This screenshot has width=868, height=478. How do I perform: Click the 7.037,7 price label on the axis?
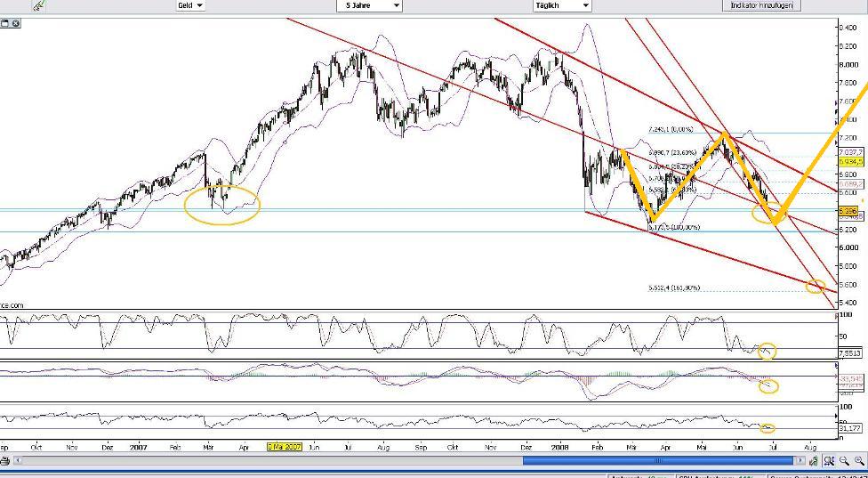[851, 152]
